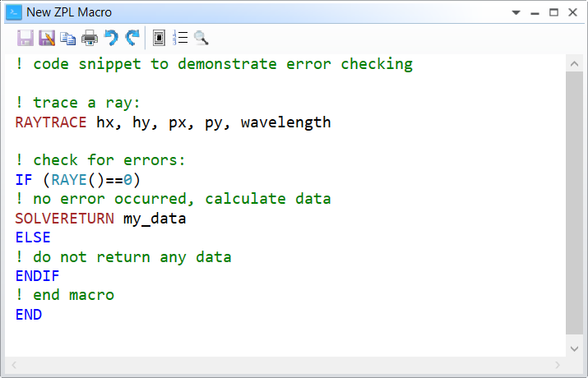Image resolution: width=588 pixels, height=378 pixels.
Task: Undo the last edit in the macro
Action: (x=111, y=38)
